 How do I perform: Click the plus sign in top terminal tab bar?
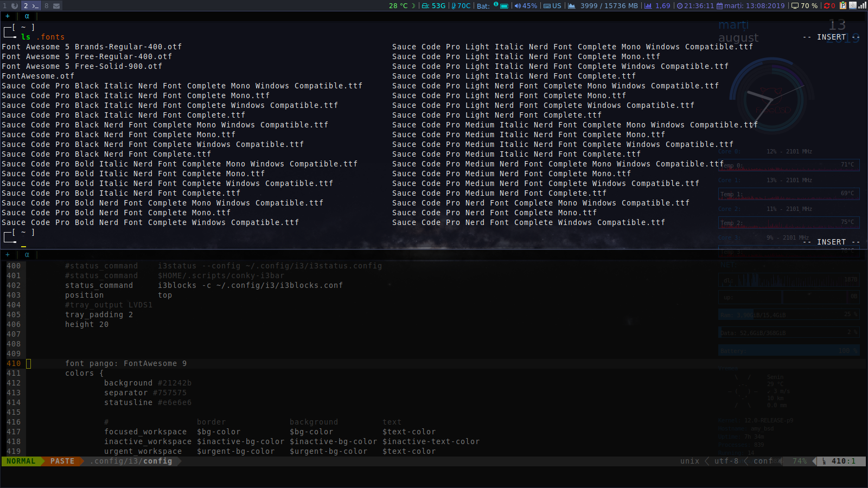8,16
